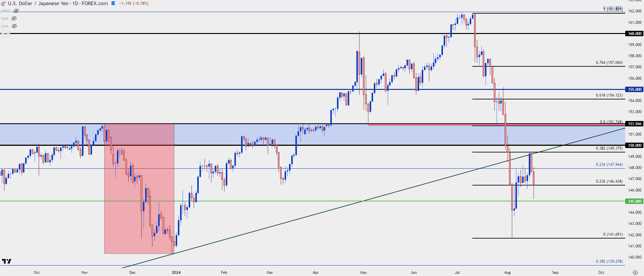Open chart settings hexagon gear icon
644x276 pixels.
[x=635, y=273]
